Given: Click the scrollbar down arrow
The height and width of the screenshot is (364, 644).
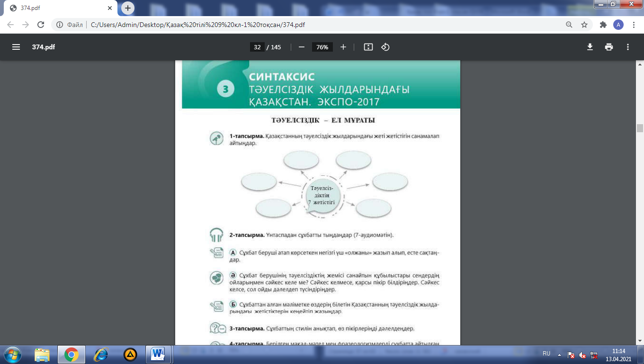Looking at the screenshot, I should click(x=640, y=341).
